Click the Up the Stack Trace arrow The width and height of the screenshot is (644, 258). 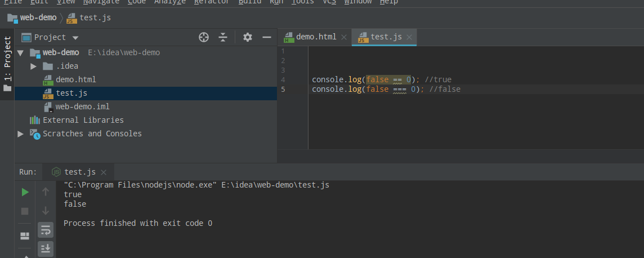(x=46, y=192)
